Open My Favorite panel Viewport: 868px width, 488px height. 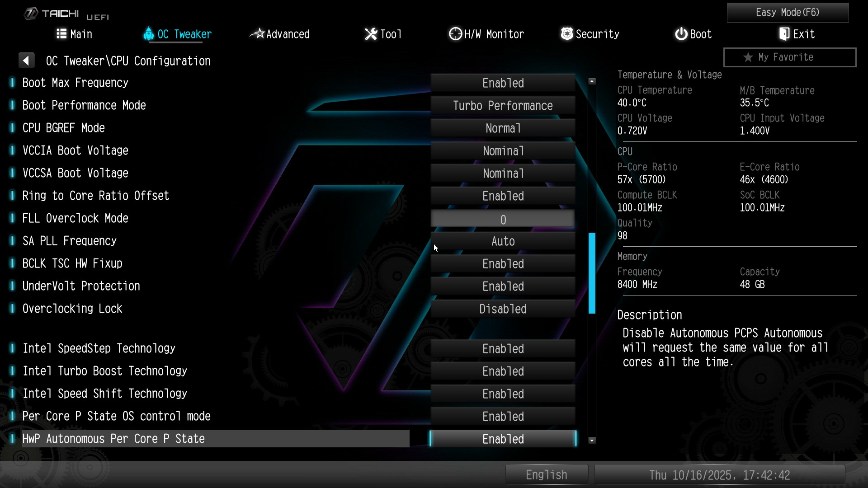(789, 57)
